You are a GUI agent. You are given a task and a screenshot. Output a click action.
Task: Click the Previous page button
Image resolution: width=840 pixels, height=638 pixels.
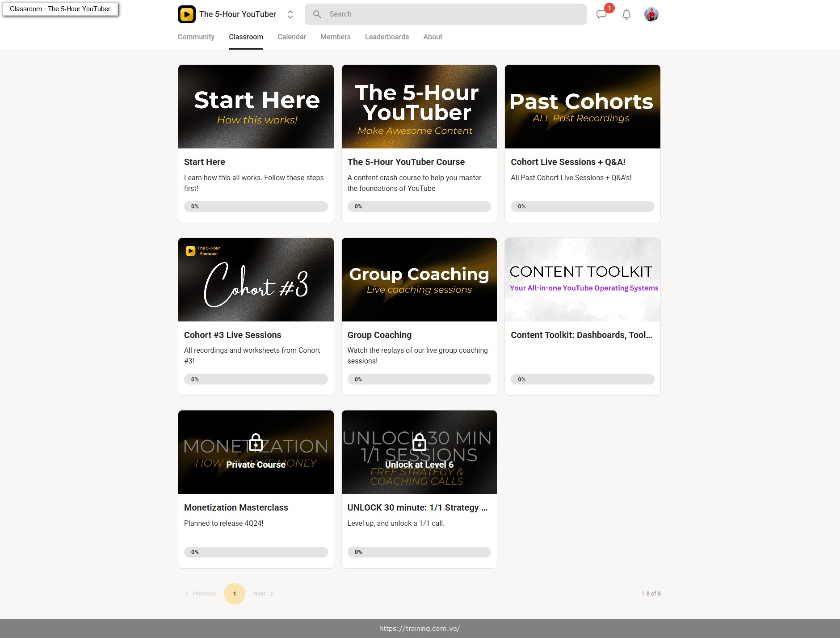tap(200, 594)
